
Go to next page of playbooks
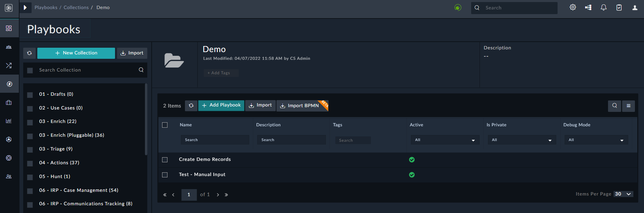tap(218, 195)
